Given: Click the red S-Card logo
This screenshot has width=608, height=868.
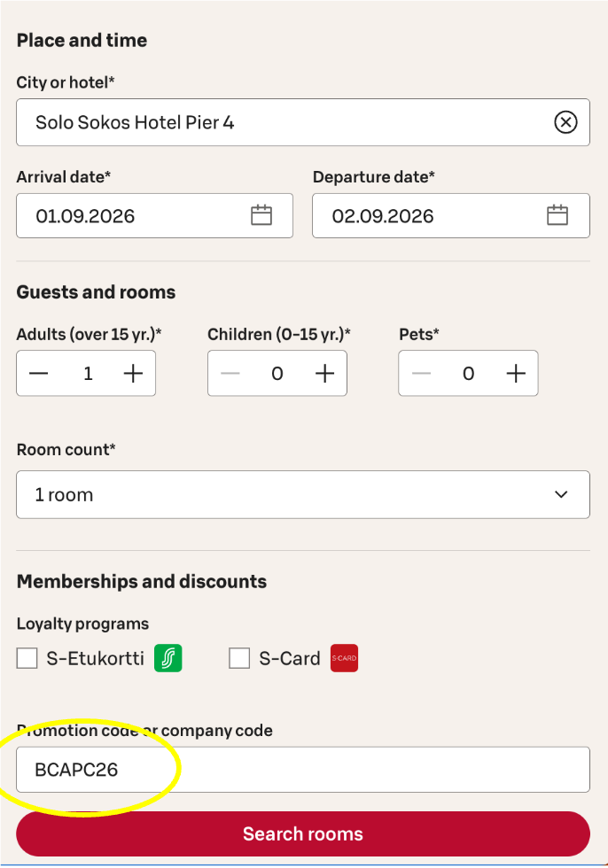Looking at the screenshot, I should click(345, 658).
